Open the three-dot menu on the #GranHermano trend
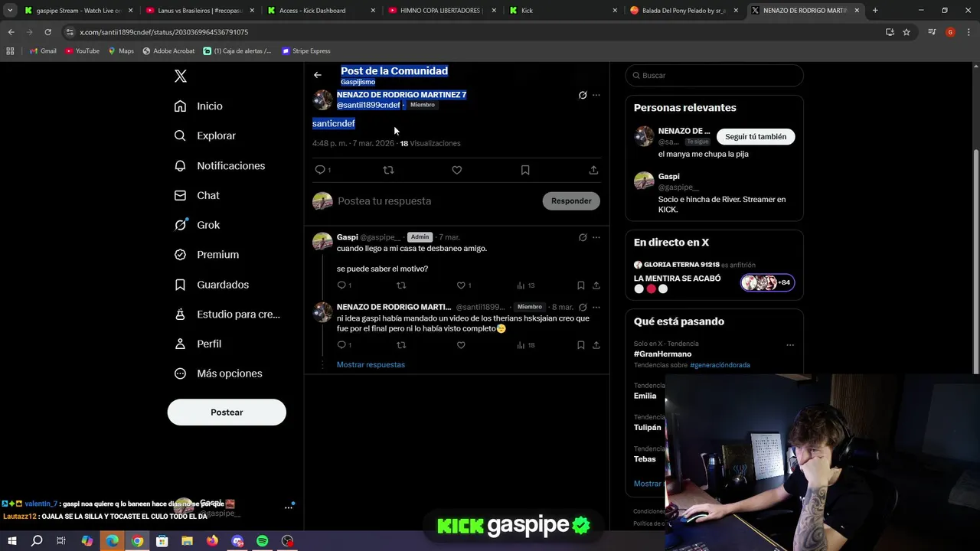 point(790,345)
